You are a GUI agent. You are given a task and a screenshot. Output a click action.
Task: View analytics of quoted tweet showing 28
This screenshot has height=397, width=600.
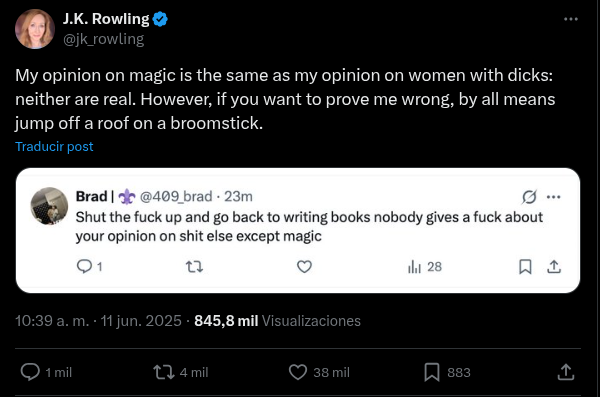pyautogui.click(x=425, y=266)
